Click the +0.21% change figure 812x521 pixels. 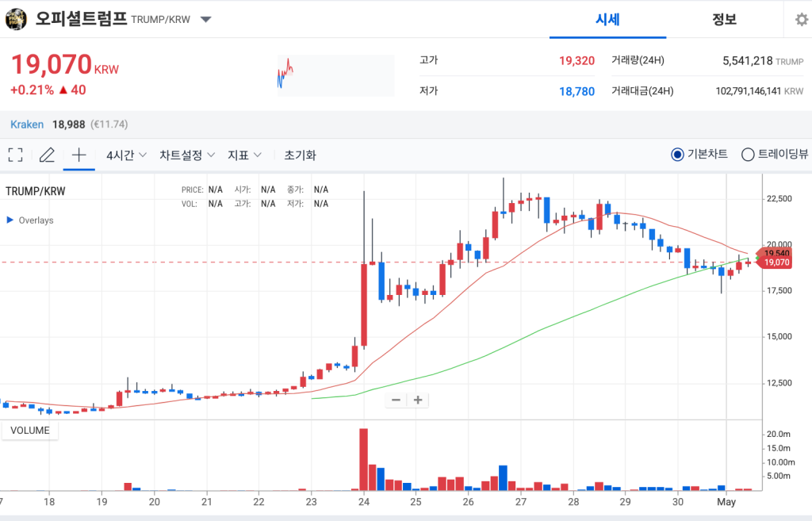tap(32, 90)
